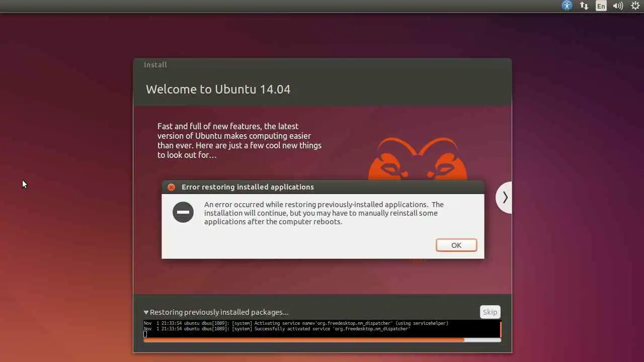
Task: Click the "Activating service name" log line
Action: point(296,323)
